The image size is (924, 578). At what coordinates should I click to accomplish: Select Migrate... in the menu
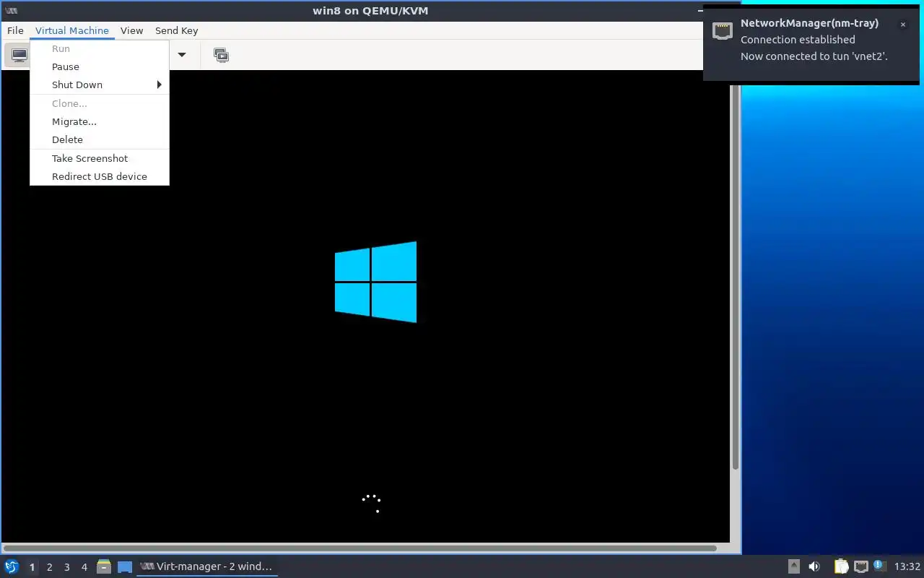point(100,121)
